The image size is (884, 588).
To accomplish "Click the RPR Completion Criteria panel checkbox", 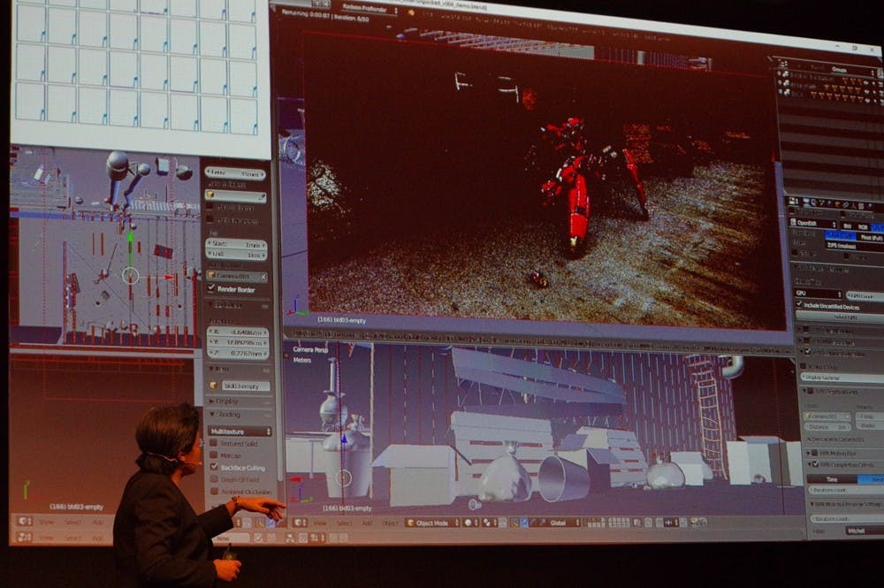I will pos(815,464).
